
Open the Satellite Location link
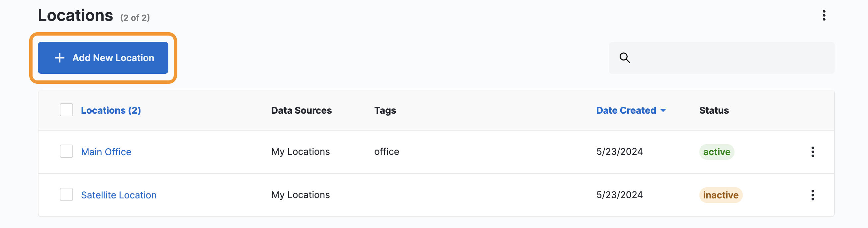[119, 195]
